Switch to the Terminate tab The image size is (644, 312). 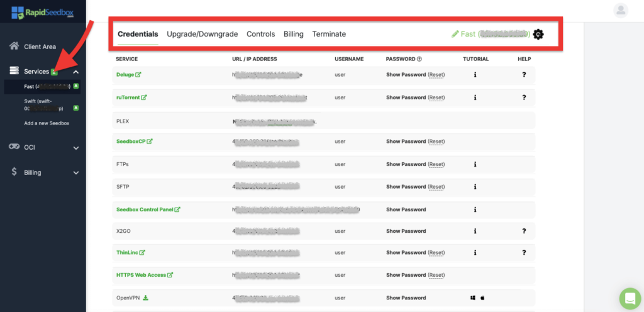coord(329,34)
